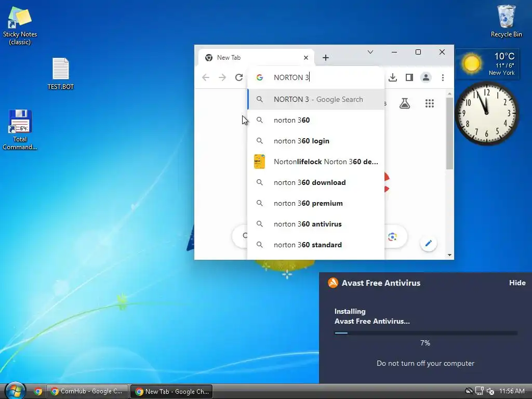Open Chrome downloads icon
Screen dimensions: 532x399
click(393, 77)
